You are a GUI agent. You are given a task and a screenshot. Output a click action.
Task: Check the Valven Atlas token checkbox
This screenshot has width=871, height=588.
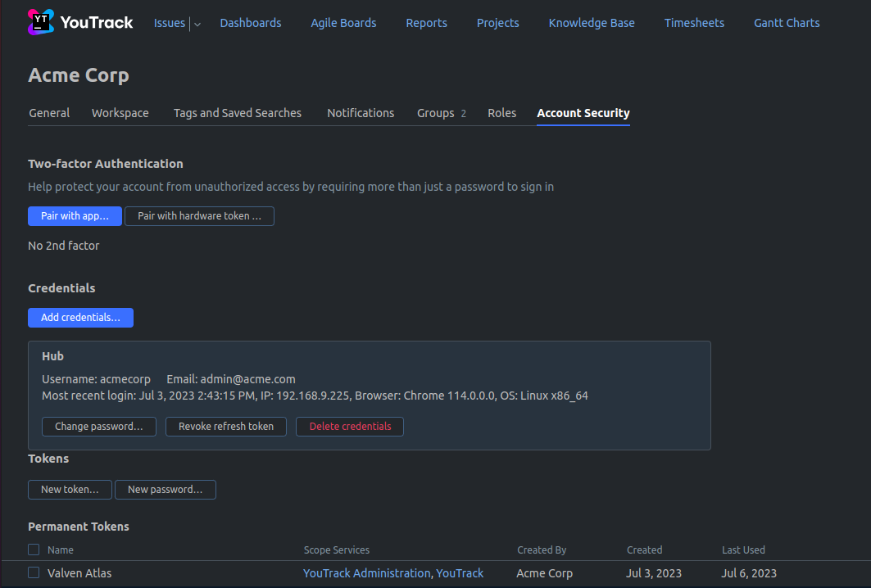coord(34,572)
